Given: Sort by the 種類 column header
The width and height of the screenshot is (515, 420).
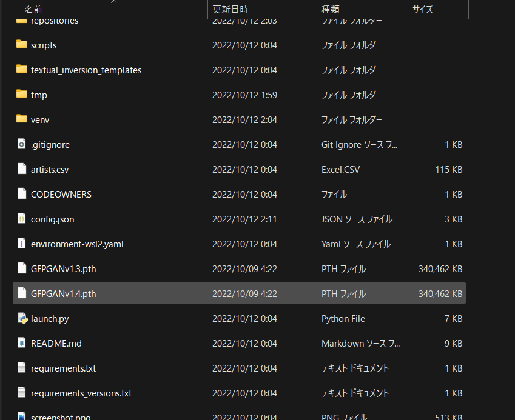Looking at the screenshot, I should 331,10.
